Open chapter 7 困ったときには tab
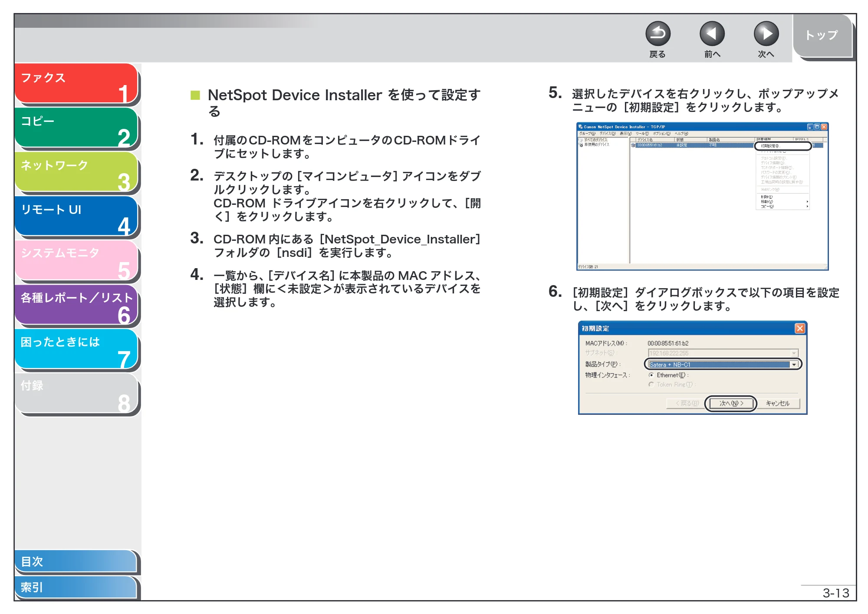 (x=76, y=348)
